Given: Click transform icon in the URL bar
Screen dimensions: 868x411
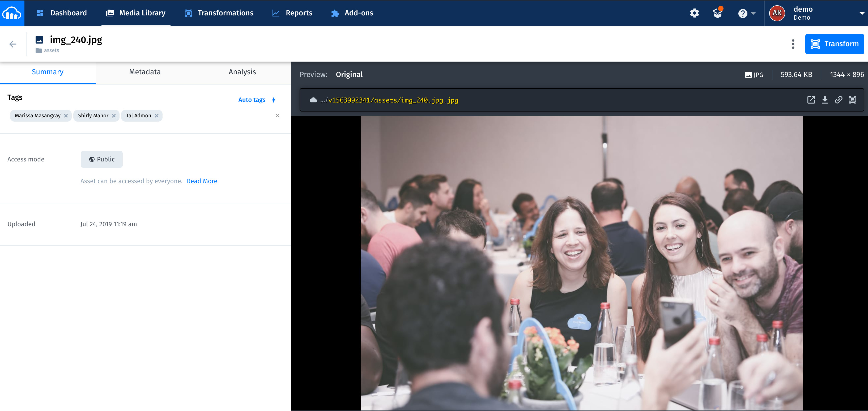Looking at the screenshot, I should [x=853, y=100].
